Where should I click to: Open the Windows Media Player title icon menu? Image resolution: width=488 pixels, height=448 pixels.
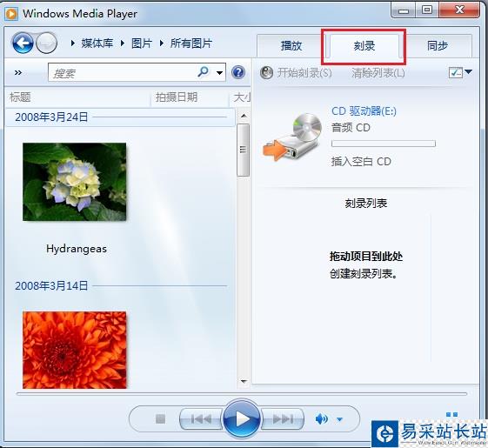point(11,14)
